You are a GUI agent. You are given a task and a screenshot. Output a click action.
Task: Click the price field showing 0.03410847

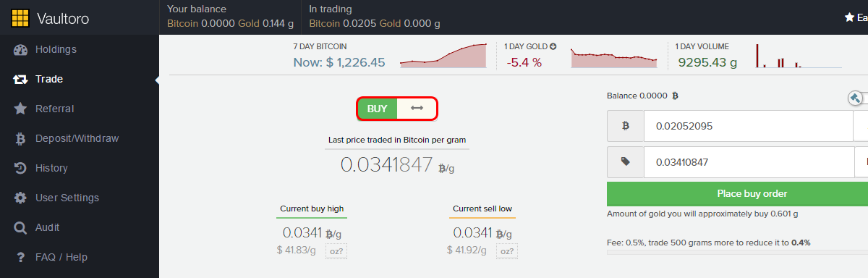tap(749, 162)
